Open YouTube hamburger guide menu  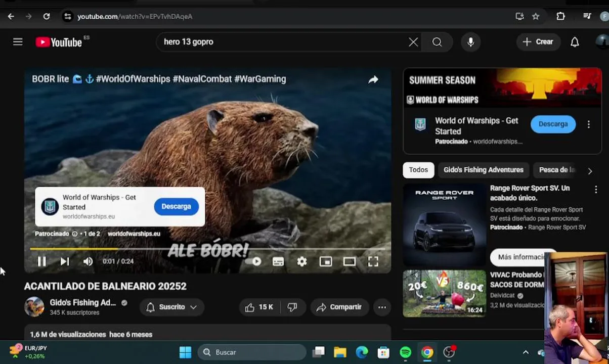tap(18, 42)
